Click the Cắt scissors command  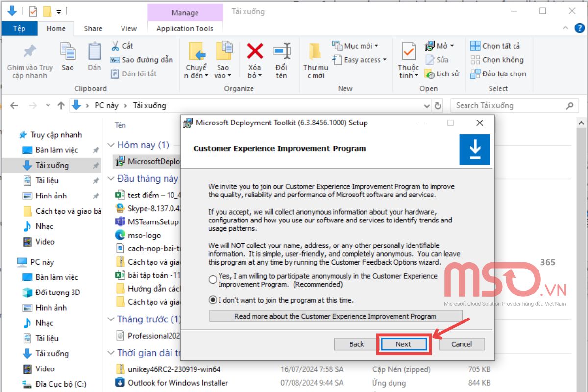click(x=122, y=46)
